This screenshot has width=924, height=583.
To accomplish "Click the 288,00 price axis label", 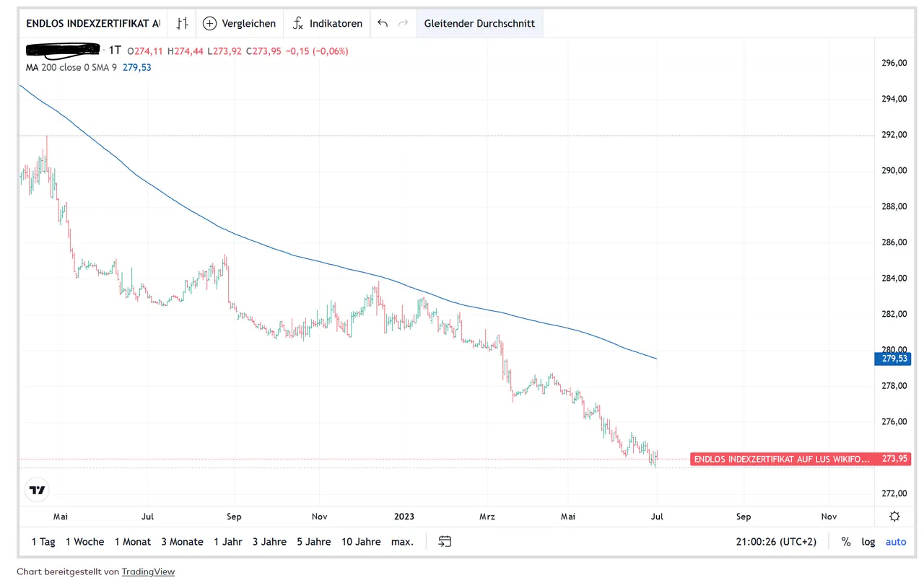I will point(894,206).
